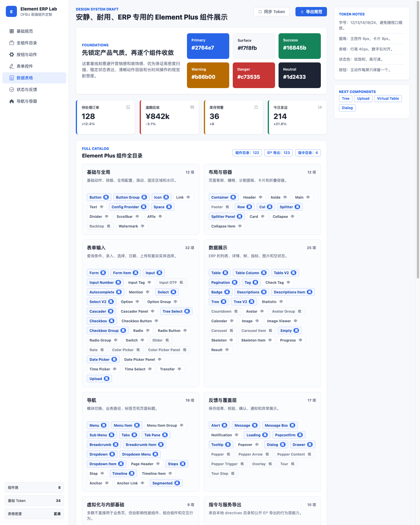420x525 pixels.
Task: Click the 库存预警 value 36
Action: pos(214,116)
